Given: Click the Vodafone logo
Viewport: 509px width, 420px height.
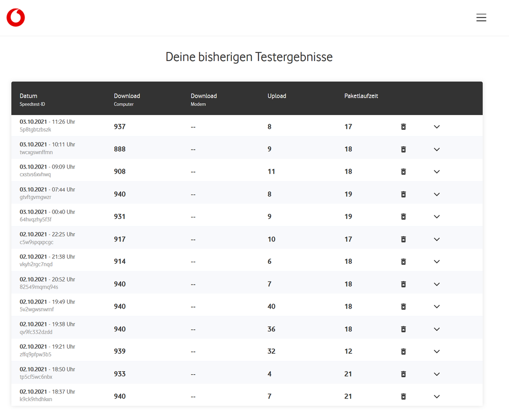Looking at the screenshot, I should tap(16, 18).
